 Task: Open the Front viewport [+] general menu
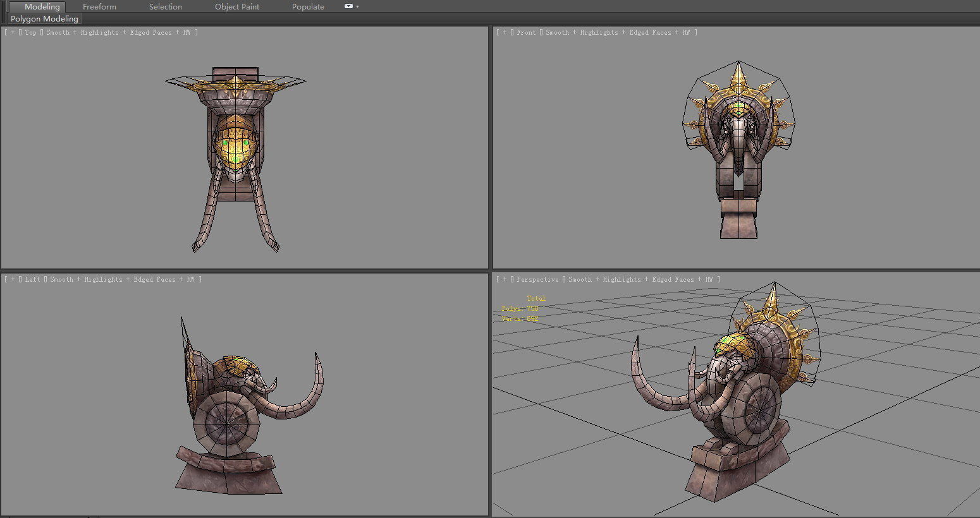pyautogui.click(x=505, y=32)
